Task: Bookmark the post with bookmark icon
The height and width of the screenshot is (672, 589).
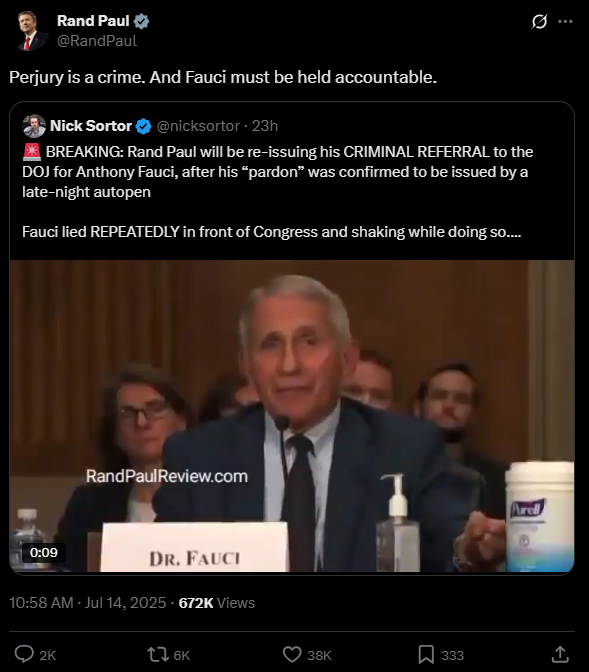Action: (426, 655)
